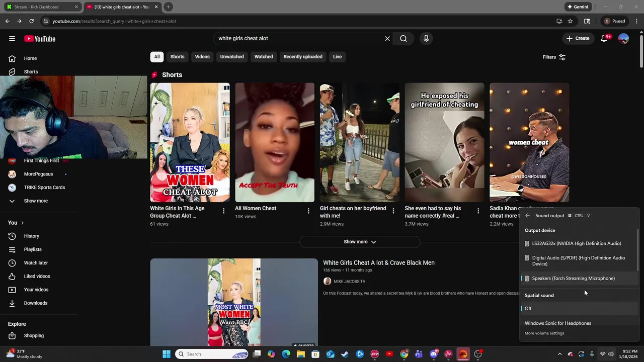Viewport: 644px width, 362px height.
Task: Open options for Girl cheats on her boyfriend short
Action: pos(393,211)
